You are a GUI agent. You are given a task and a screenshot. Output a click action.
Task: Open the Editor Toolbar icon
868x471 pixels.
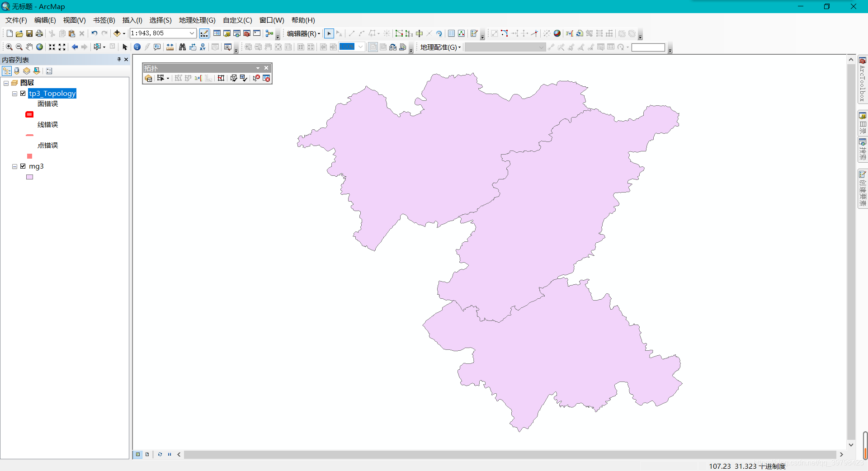(x=204, y=33)
